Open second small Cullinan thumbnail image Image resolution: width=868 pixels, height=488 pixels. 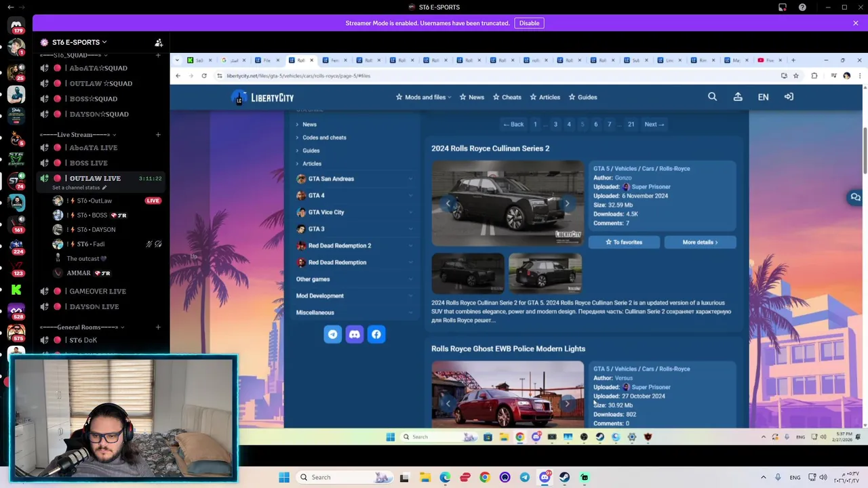(545, 272)
